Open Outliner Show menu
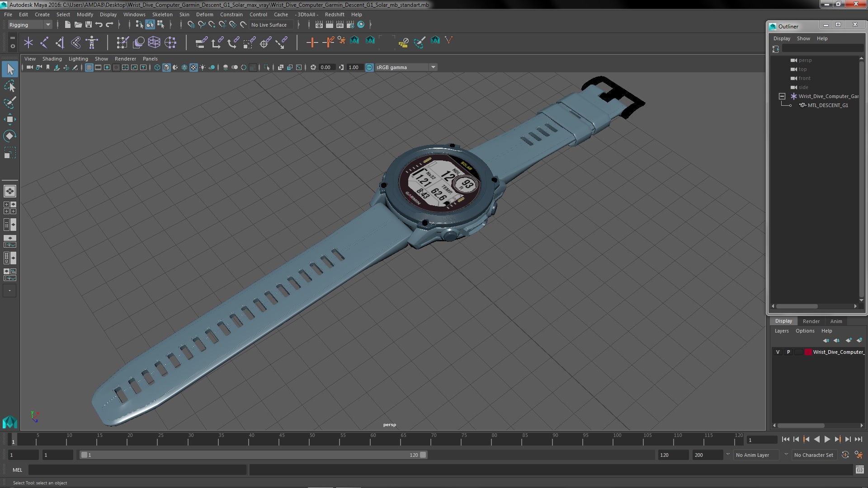 pyautogui.click(x=803, y=38)
